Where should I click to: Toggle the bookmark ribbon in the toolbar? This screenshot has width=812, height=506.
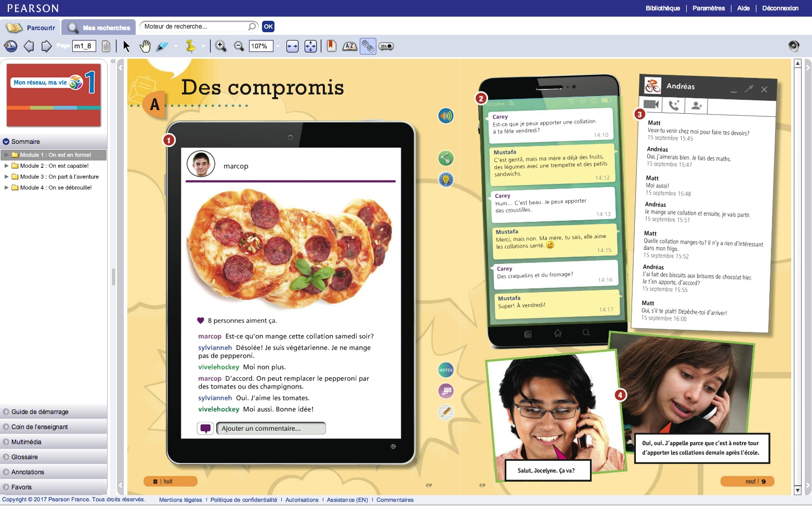pyautogui.click(x=331, y=46)
